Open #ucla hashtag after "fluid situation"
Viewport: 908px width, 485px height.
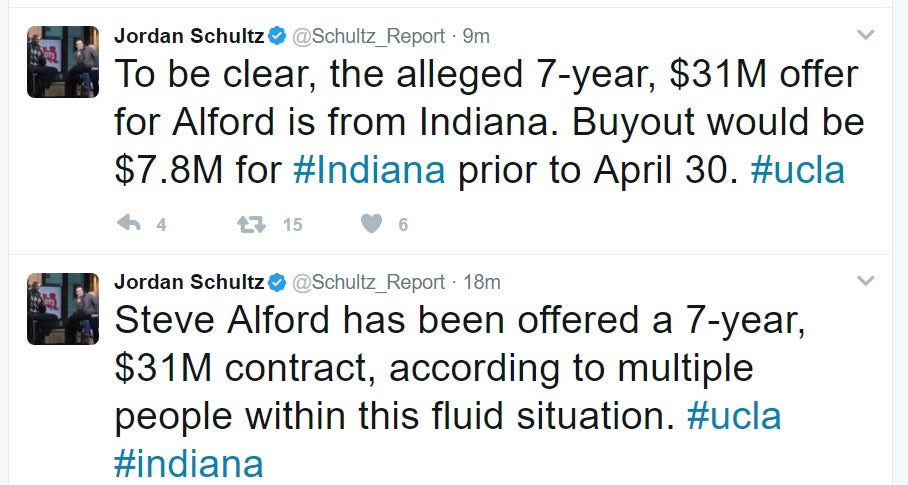733,416
